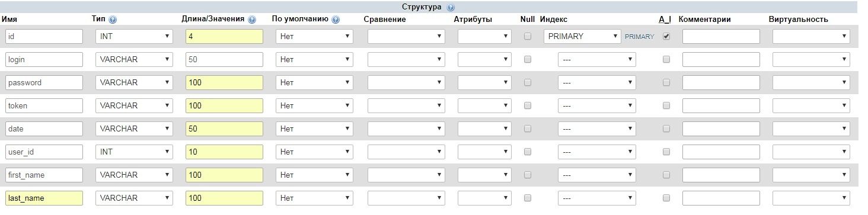Check Null checkbox for last_name row
This screenshot has width=868, height=215.
click(528, 198)
